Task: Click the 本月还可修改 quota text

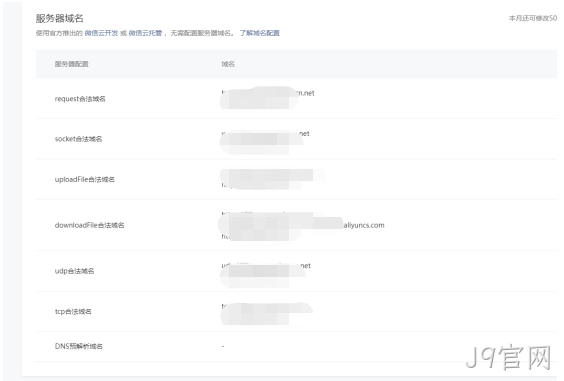Action: click(533, 18)
